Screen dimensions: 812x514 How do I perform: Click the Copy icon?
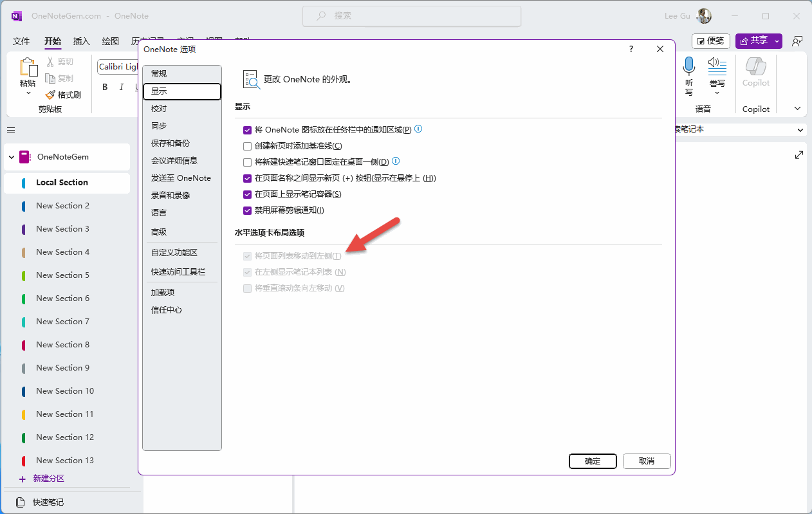point(51,78)
